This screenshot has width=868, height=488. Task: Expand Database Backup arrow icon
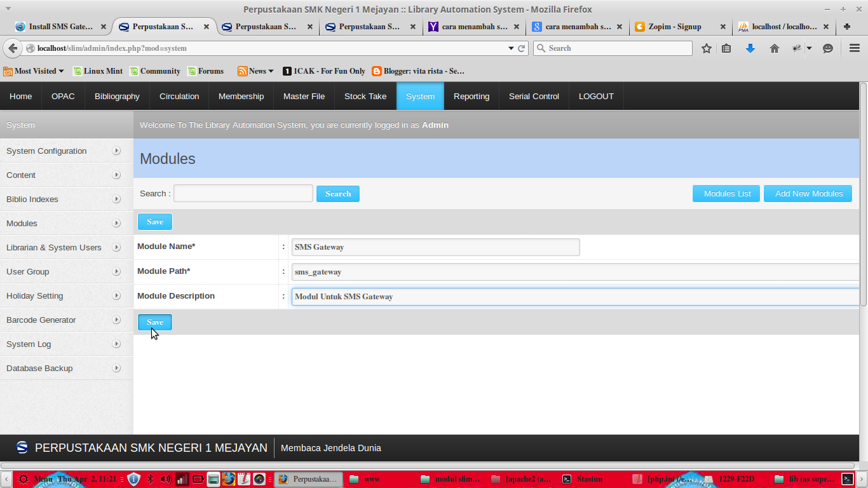pos(116,368)
